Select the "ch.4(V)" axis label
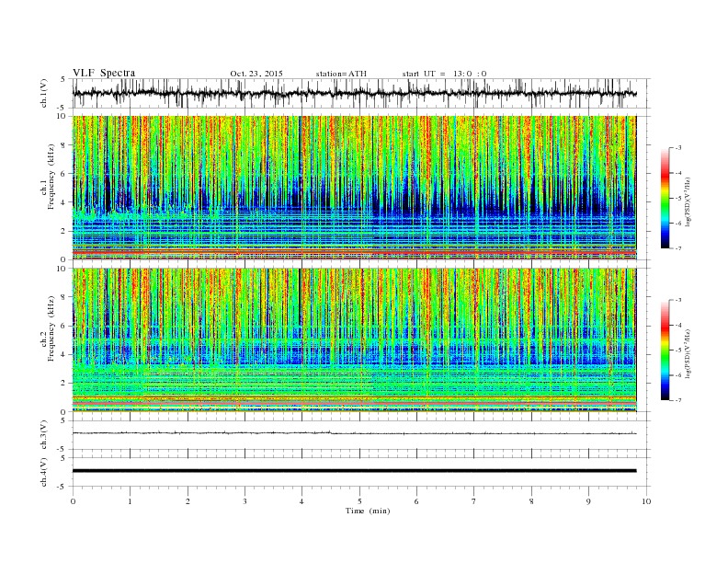Screen dimensions: 728x563 click(x=44, y=472)
